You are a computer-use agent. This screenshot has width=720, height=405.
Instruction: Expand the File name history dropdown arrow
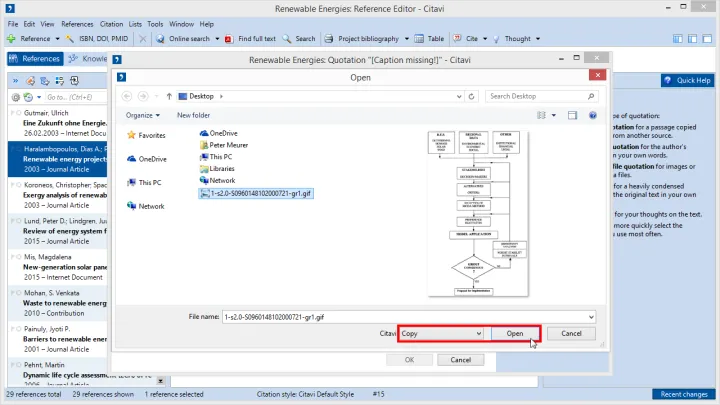click(591, 317)
